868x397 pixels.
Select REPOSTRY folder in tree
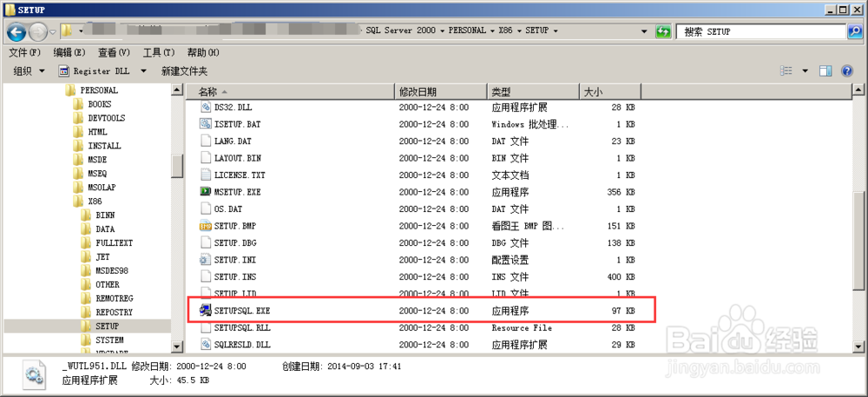coord(114,312)
